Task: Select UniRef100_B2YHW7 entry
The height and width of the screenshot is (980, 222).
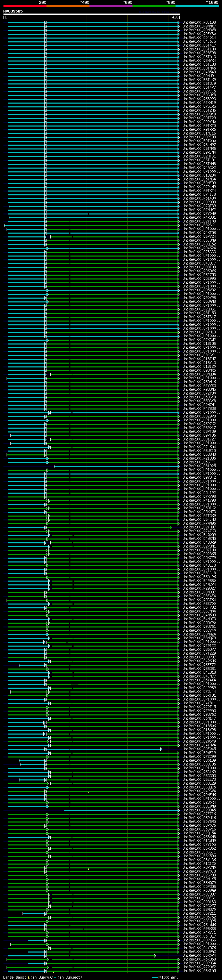Action: tap(199, 527)
